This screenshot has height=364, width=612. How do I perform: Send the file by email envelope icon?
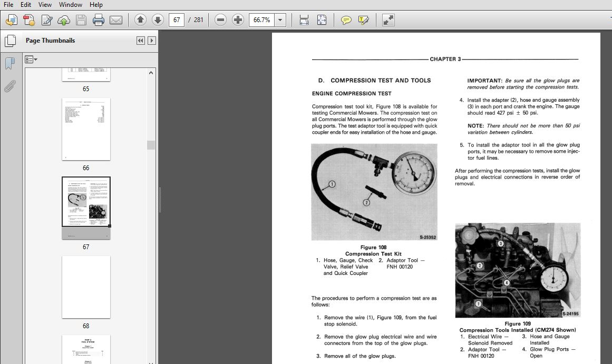pos(116,20)
